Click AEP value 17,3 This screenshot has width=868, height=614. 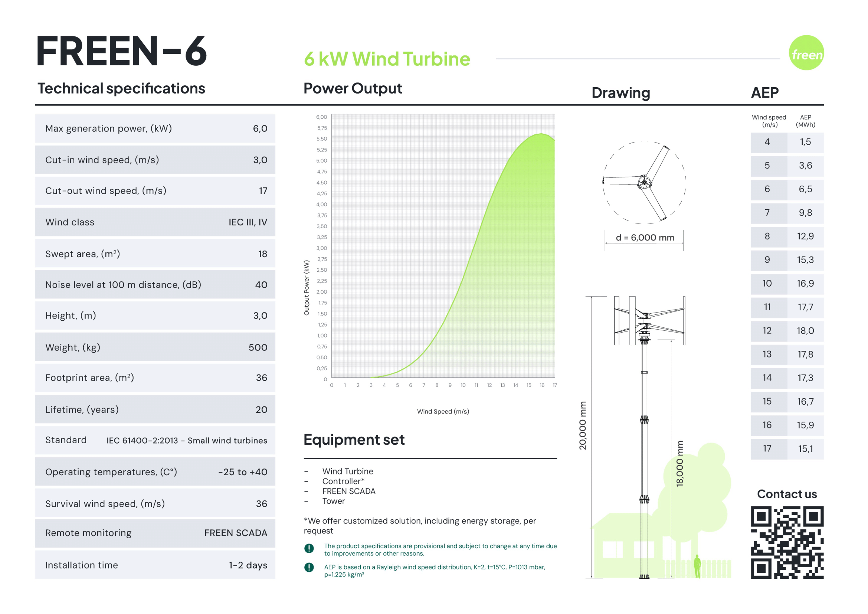pyautogui.click(x=805, y=378)
